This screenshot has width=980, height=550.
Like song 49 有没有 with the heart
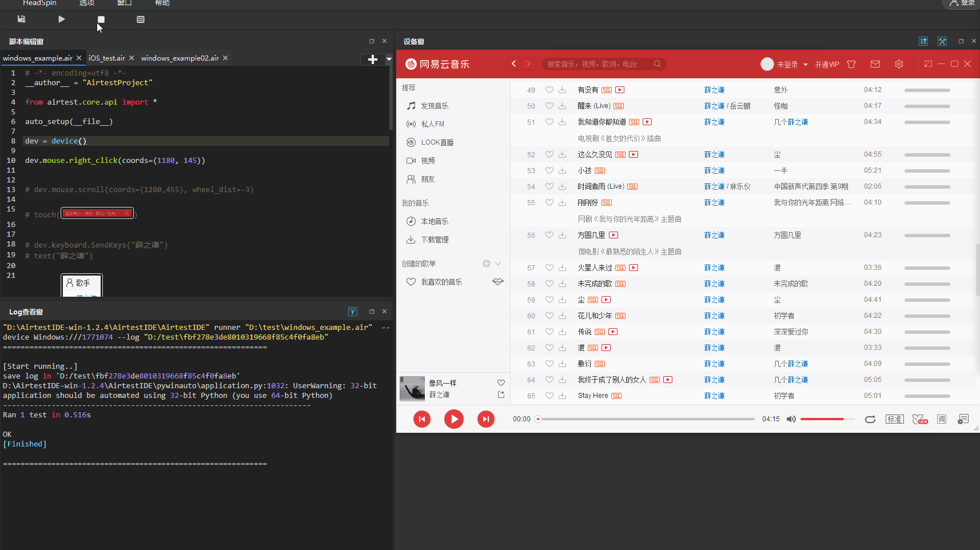pos(549,90)
